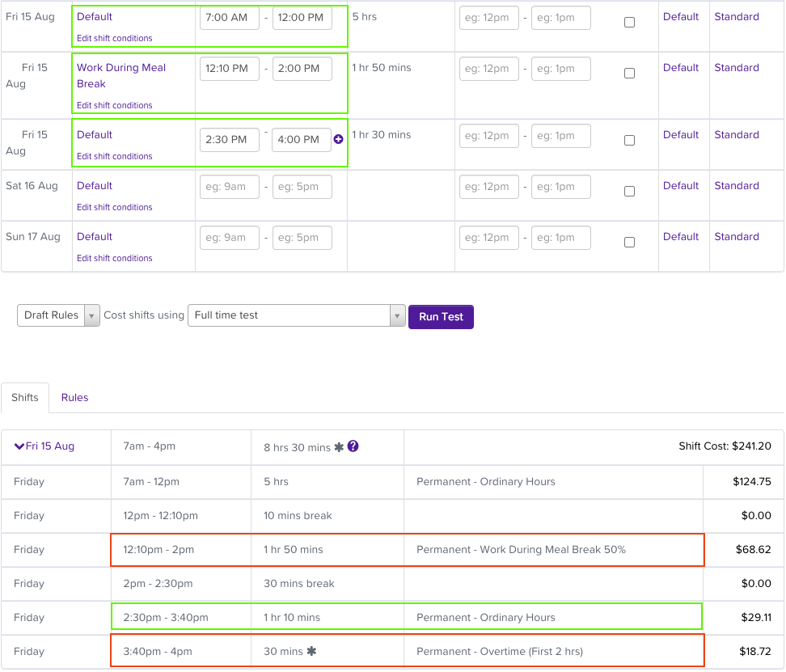
Task: Click the 7:00 AM start time field
Action: [x=230, y=18]
